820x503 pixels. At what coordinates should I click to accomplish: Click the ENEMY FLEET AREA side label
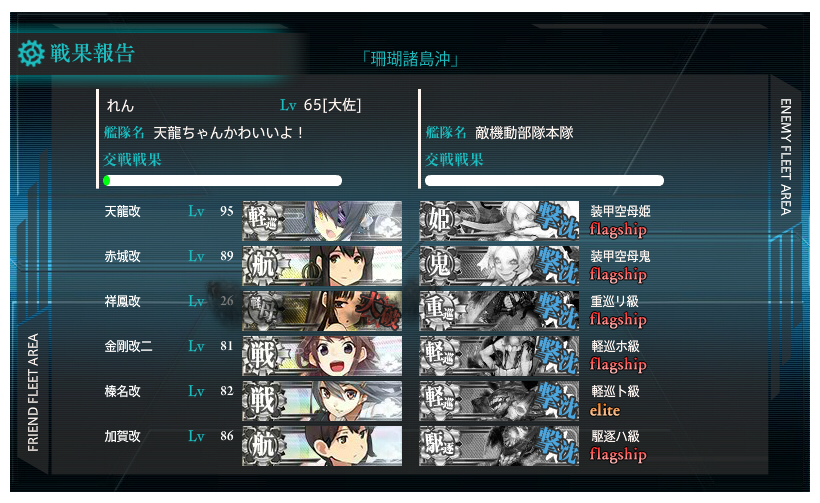pyautogui.click(x=785, y=157)
